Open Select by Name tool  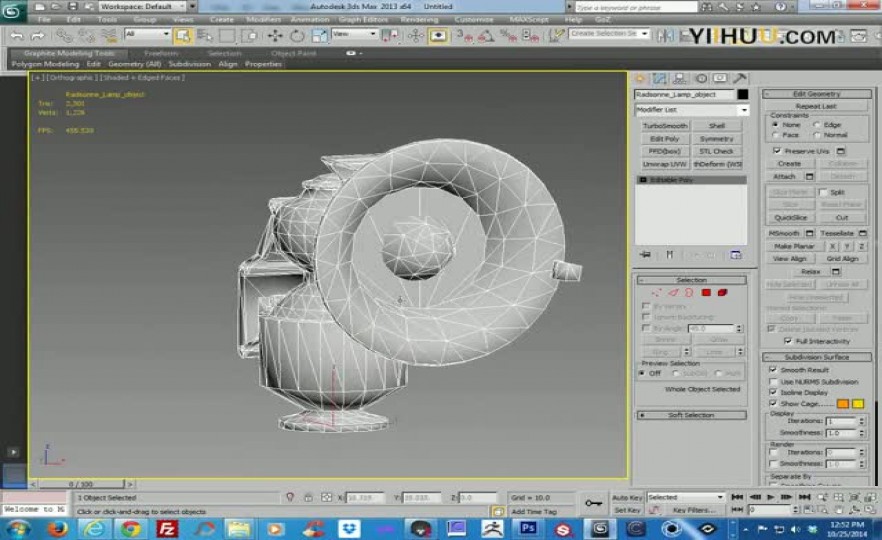[x=205, y=36]
